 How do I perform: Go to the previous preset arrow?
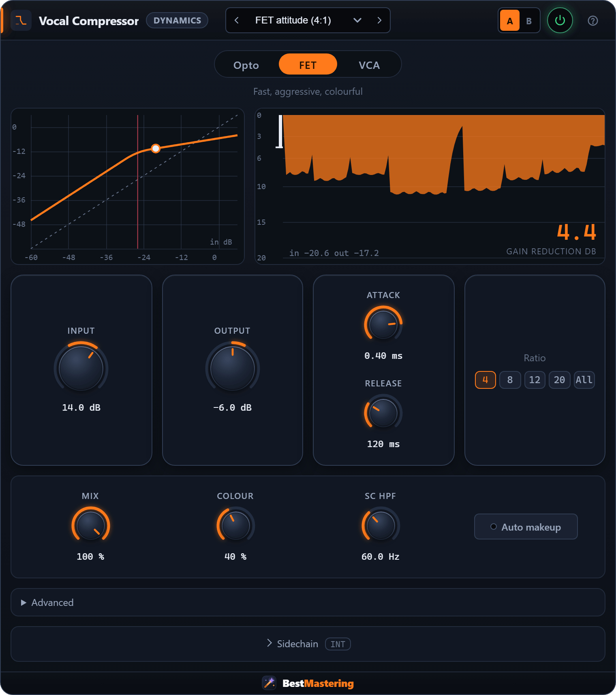point(237,20)
